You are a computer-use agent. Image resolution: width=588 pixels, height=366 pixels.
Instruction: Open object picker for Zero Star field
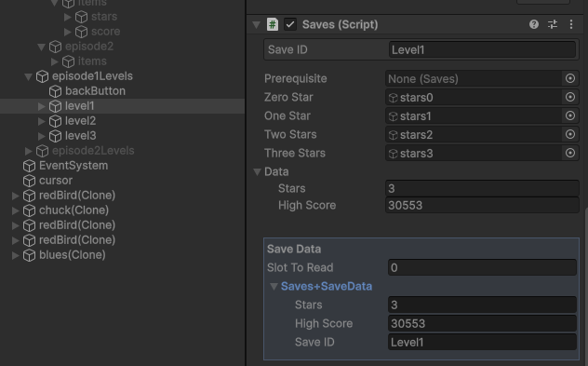point(570,97)
